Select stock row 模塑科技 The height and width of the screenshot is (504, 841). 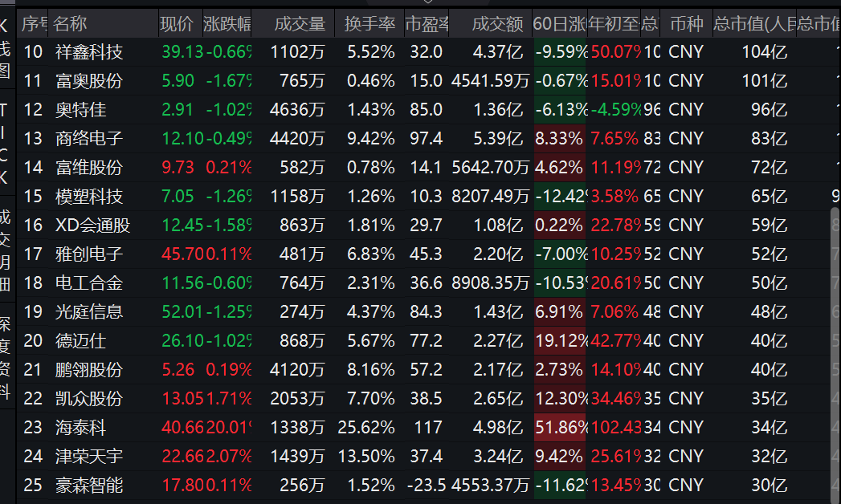pyautogui.click(x=429, y=197)
